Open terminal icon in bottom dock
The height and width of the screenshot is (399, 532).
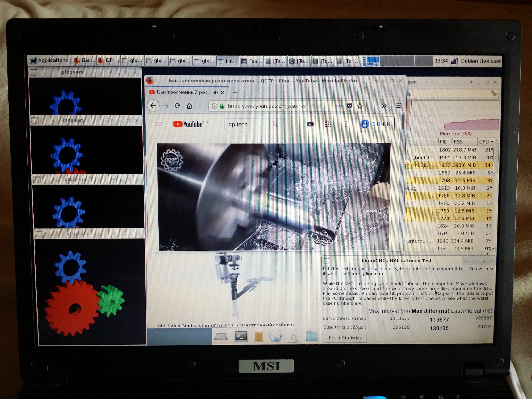click(x=241, y=336)
